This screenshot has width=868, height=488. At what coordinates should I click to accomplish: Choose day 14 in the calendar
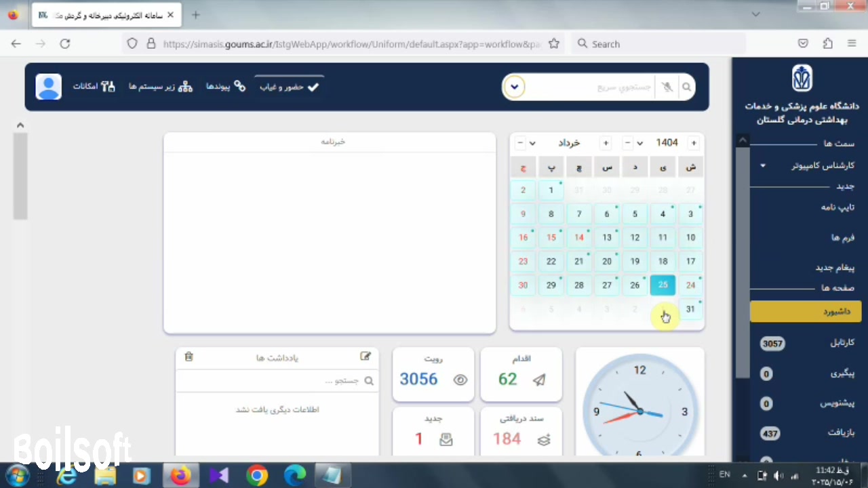coord(579,237)
